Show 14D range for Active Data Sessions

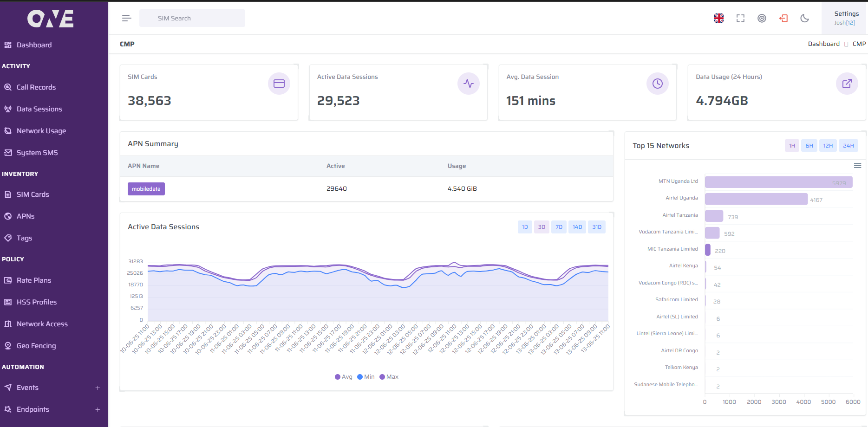577,227
